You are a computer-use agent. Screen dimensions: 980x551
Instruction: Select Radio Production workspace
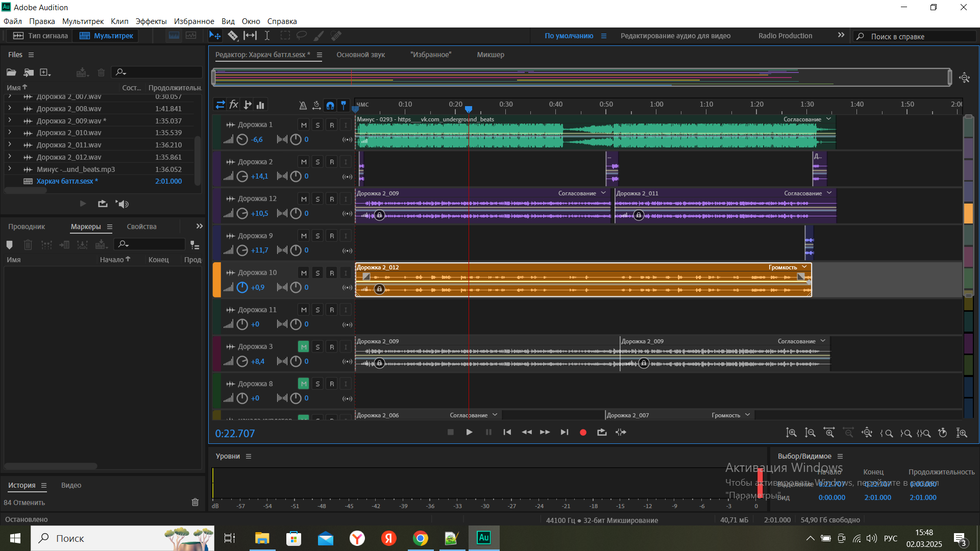click(x=785, y=36)
